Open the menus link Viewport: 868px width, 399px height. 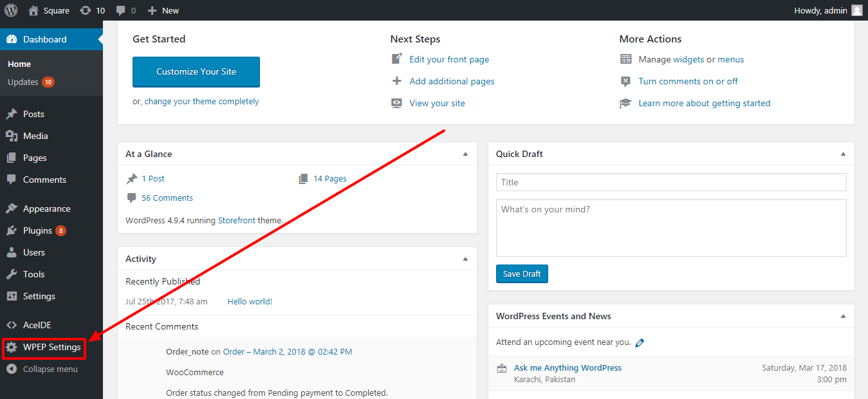[x=730, y=59]
